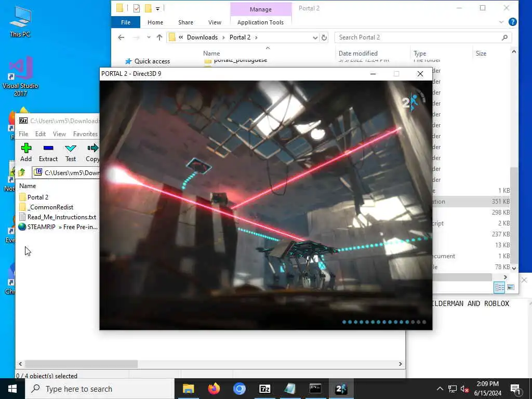Open File tab in File Explorer ribbon

click(126, 22)
